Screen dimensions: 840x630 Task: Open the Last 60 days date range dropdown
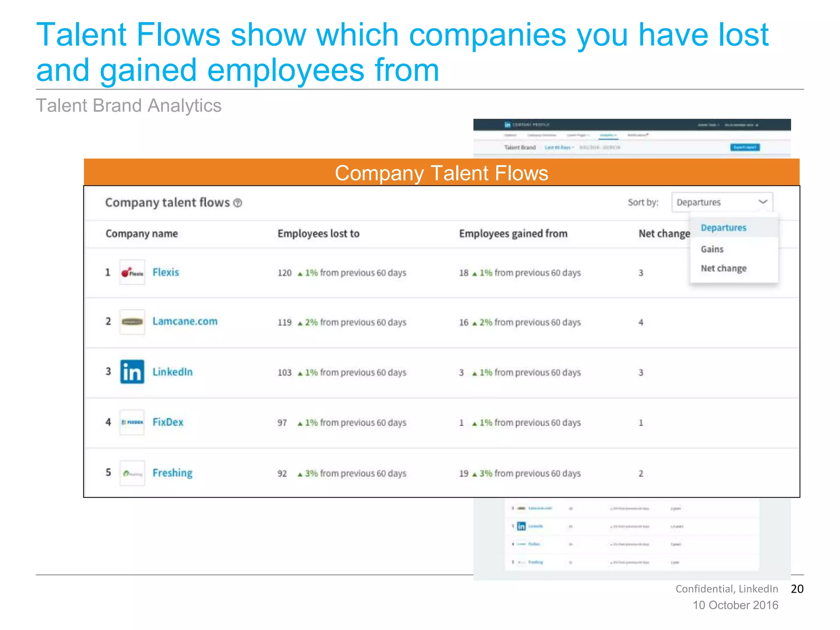point(559,147)
